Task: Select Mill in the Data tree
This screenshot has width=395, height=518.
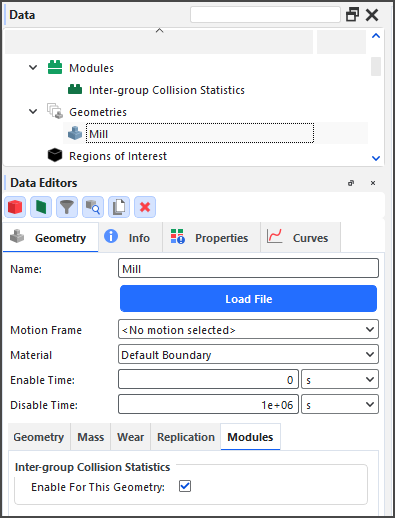Action: [200, 133]
